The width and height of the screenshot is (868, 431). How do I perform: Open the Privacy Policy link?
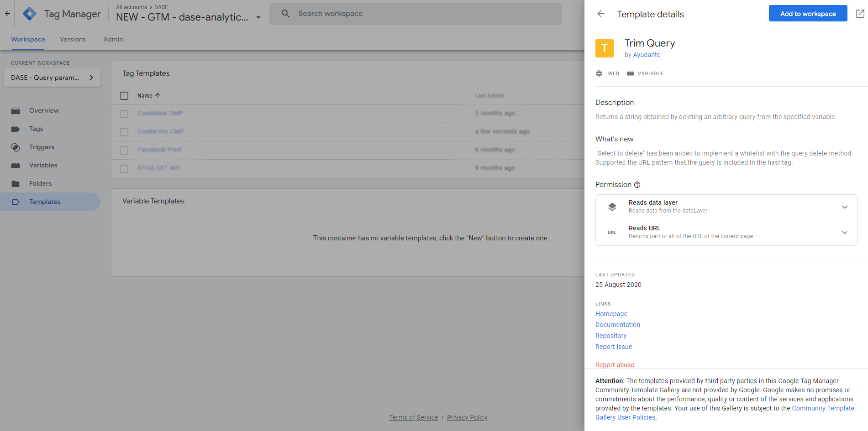[467, 417]
